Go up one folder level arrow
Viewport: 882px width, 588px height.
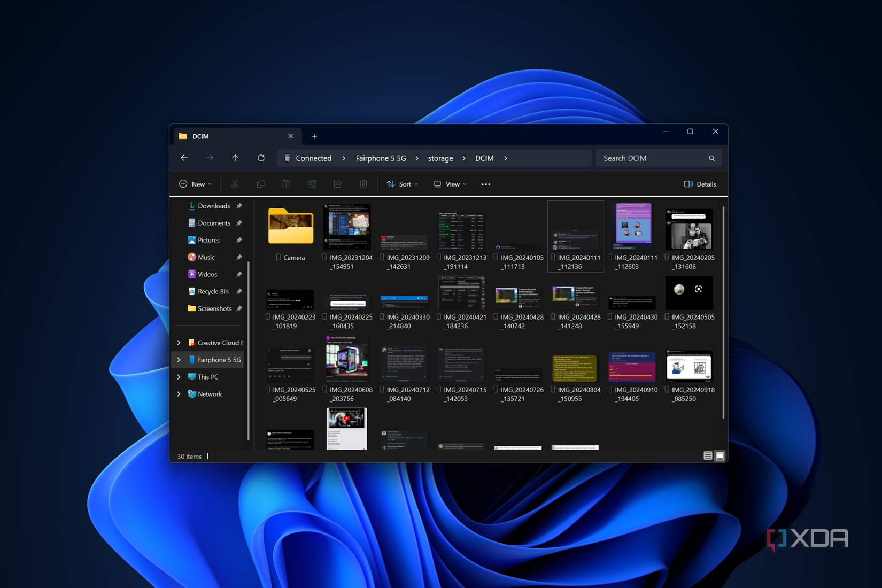235,158
